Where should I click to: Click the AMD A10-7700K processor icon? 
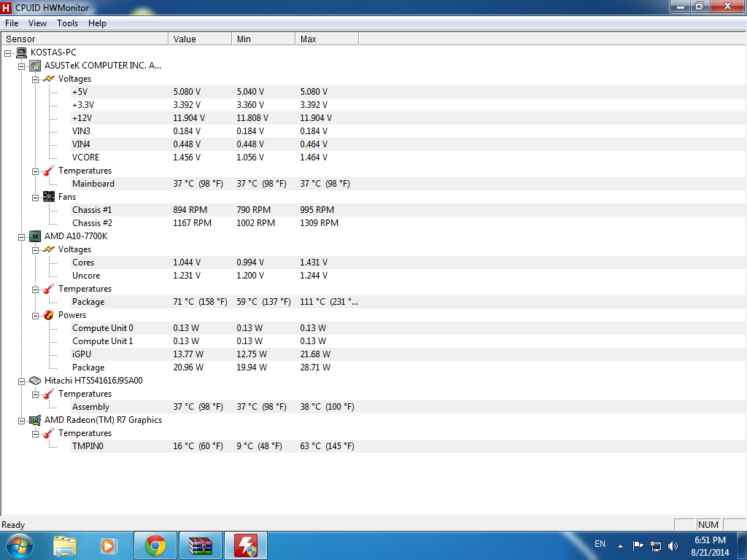pos(35,236)
